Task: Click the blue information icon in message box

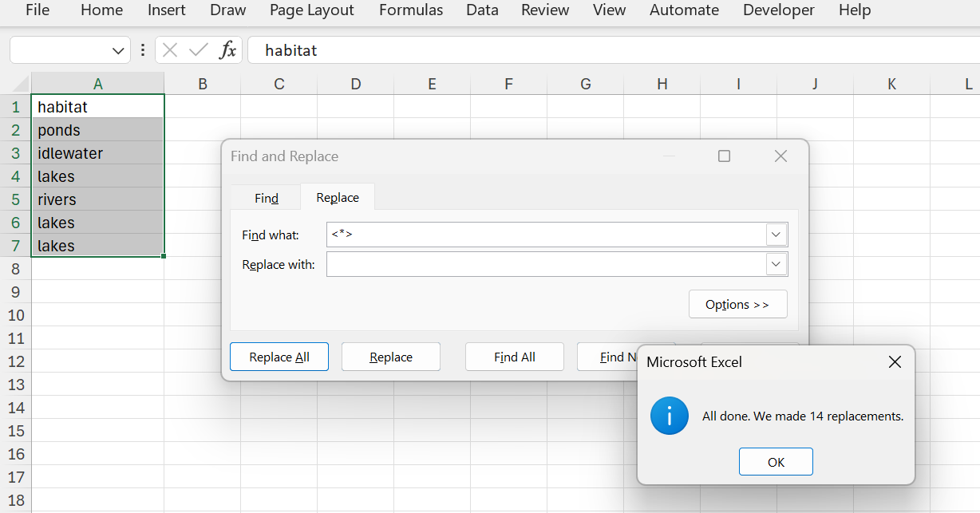Action: pos(669,416)
